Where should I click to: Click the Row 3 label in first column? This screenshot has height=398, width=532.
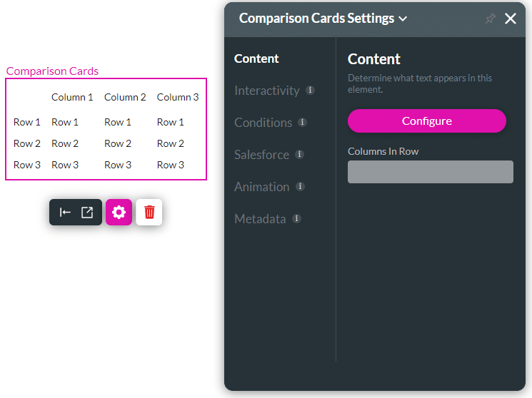(x=27, y=165)
